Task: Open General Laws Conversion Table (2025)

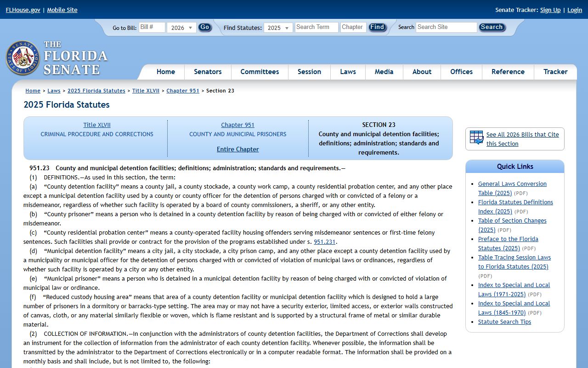Action: pos(512,188)
